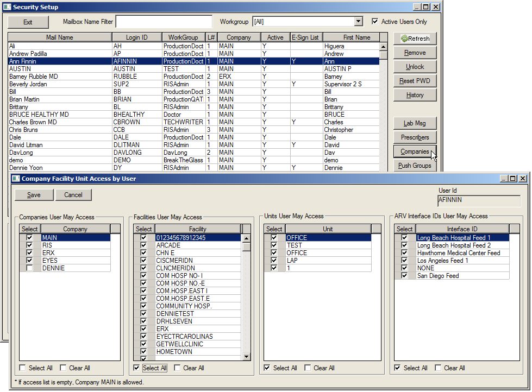Sort by the E-Sign List column header

(306, 37)
